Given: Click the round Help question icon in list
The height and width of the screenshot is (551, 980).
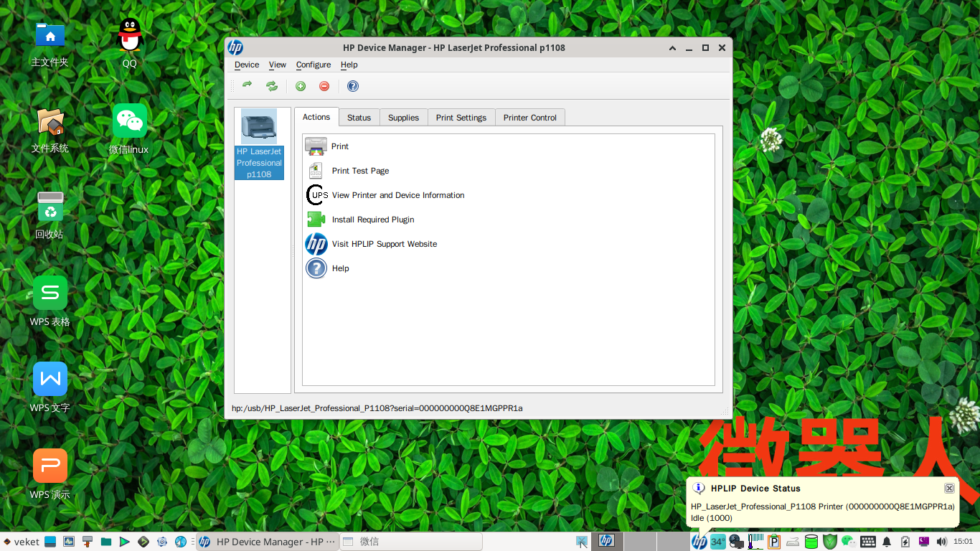Looking at the screenshot, I should [316, 268].
